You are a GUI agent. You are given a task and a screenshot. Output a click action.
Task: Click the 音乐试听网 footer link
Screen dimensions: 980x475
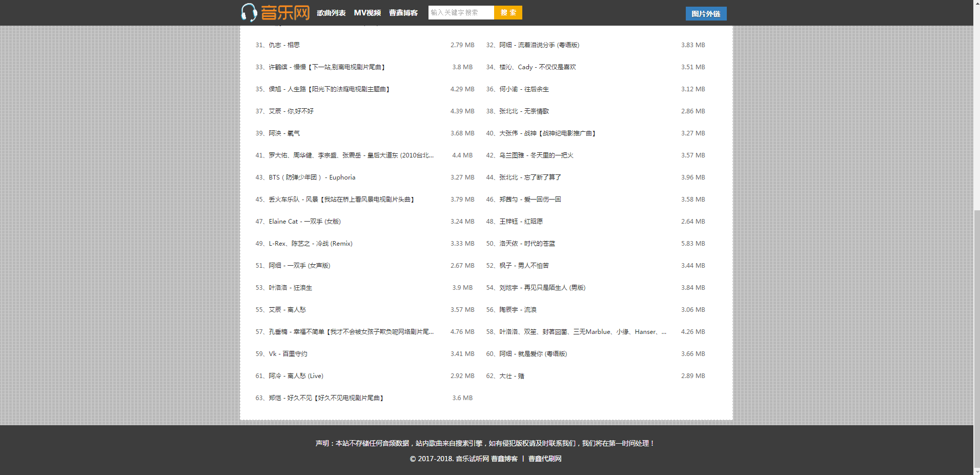point(472,459)
